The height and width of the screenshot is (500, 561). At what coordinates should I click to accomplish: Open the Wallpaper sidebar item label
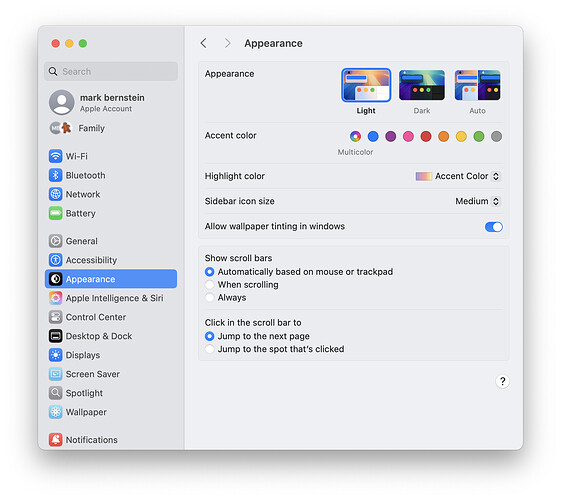(x=86, y=412)
